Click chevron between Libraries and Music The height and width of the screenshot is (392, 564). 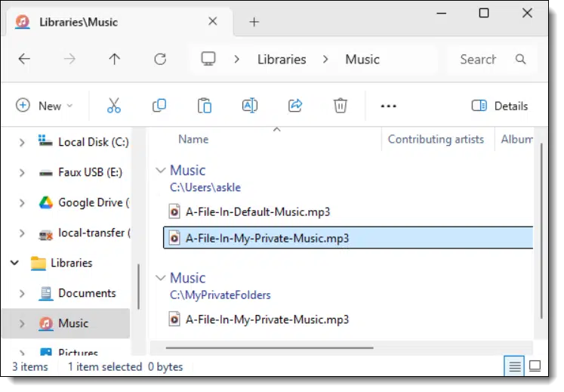pyautogui.click(x=325, y=59)
